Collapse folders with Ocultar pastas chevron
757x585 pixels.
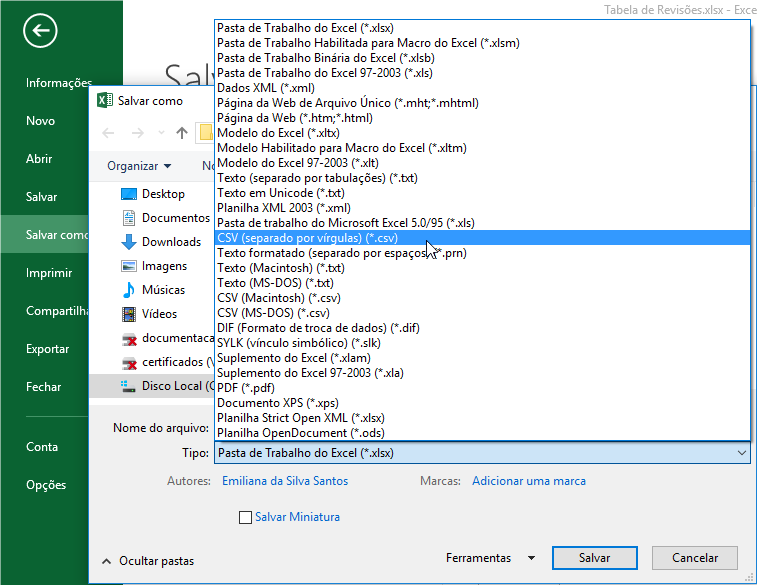106,561
